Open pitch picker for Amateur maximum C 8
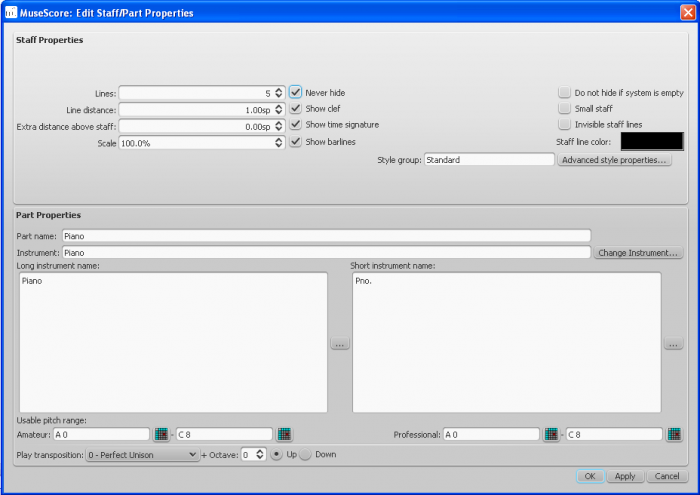 tap(284, 434)
